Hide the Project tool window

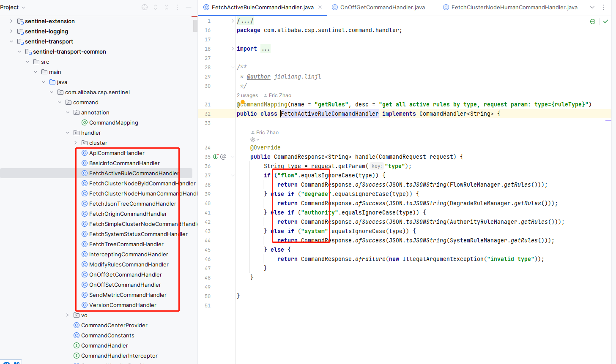(189, 7)
